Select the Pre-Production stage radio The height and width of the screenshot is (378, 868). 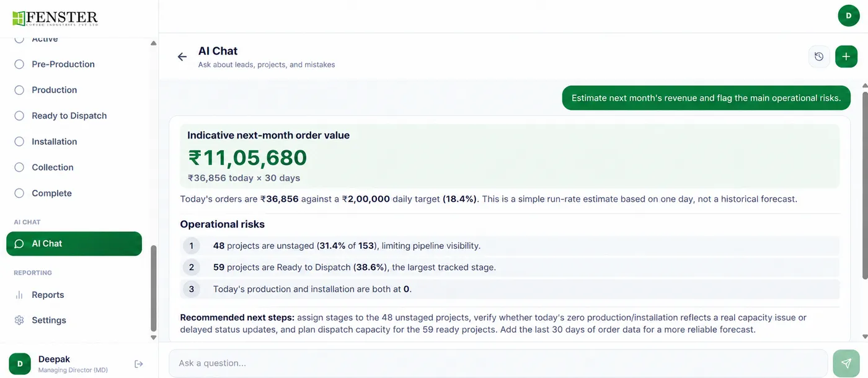tap(19, 64)
